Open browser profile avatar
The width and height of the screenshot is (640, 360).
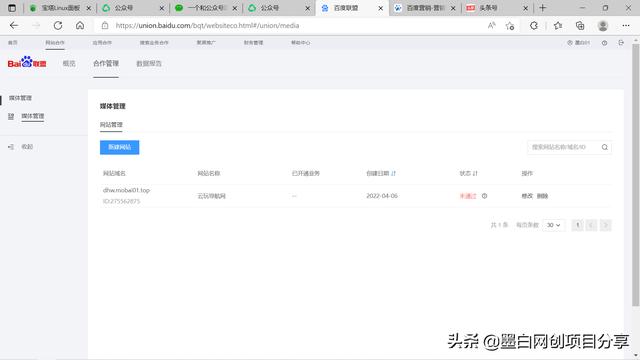pos(603,25)
